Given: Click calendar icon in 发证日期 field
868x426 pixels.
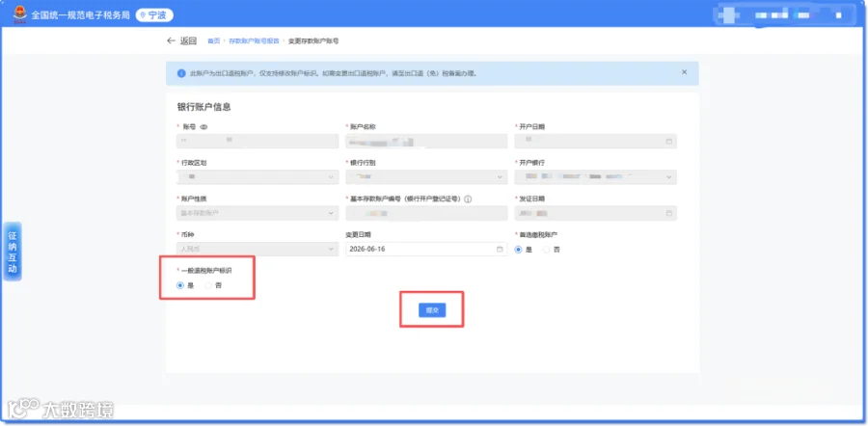Looking at the screenshot, I should 668,213.
